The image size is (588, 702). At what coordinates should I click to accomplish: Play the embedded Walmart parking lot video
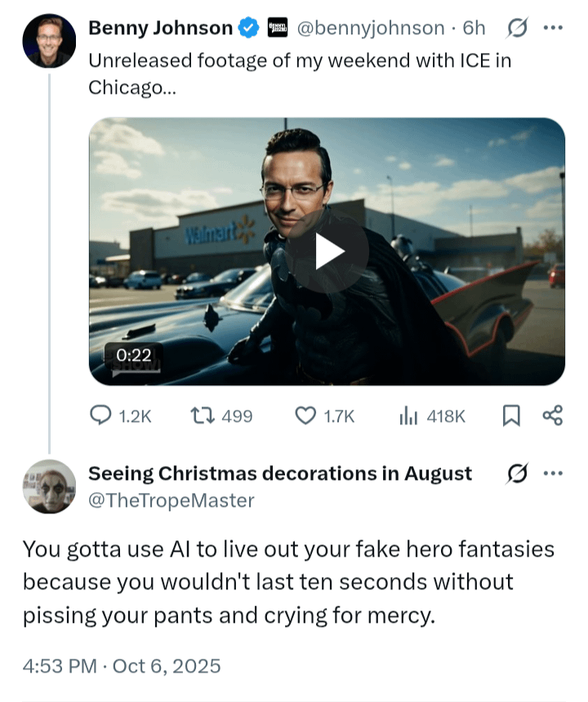pyautogui.click(x=330, y=252)
